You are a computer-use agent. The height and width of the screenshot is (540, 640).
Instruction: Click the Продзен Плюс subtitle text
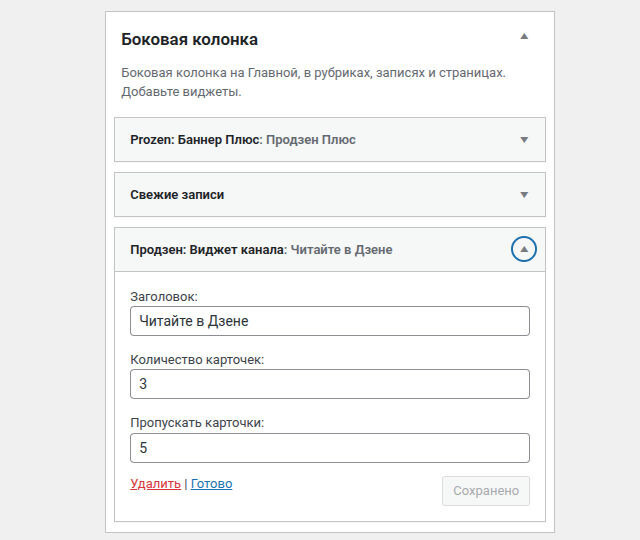pos(311,140)
